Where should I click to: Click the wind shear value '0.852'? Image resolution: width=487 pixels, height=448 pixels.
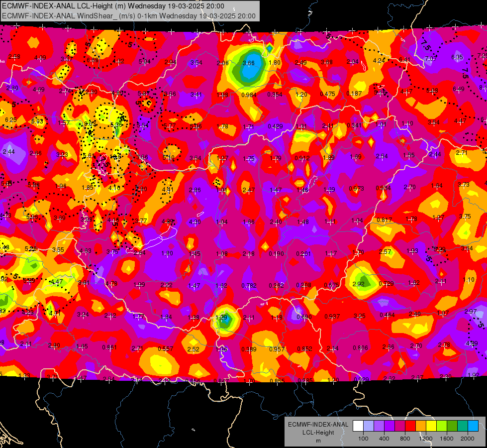pos(304,349)
